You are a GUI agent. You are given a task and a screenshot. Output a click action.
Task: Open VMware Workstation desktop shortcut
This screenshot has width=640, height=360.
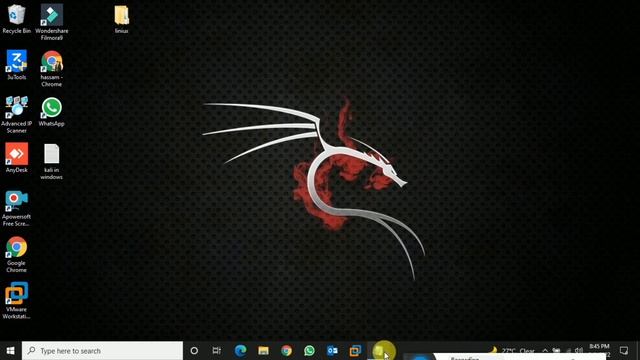pyautogui.click(x=16, y=300)
